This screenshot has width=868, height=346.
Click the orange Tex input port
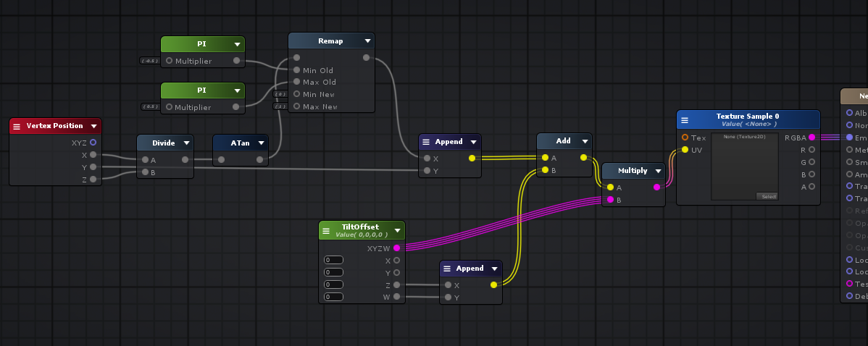pyautogui.click(x=685, y=138)
